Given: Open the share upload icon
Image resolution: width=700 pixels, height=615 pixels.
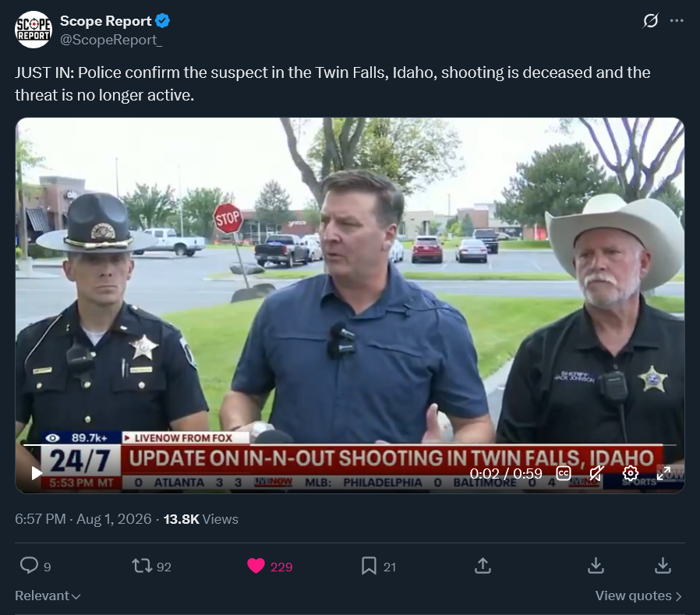Looking at the screenshot, I should (483, 566).
